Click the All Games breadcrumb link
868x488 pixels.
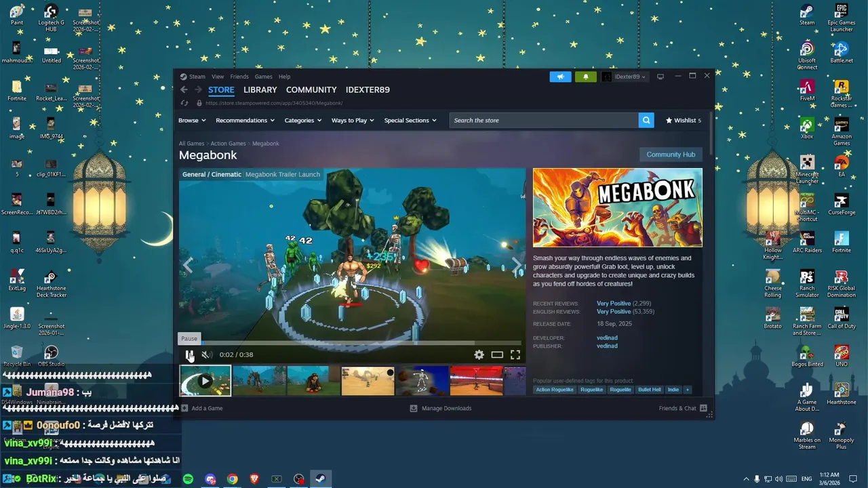(191, 144)
